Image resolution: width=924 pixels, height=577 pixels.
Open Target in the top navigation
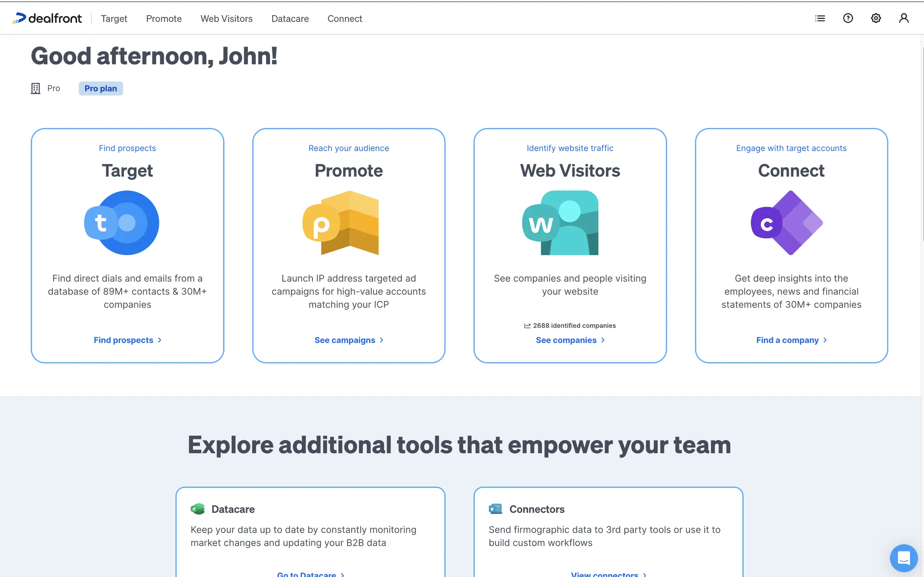click(x=114, y=18)
